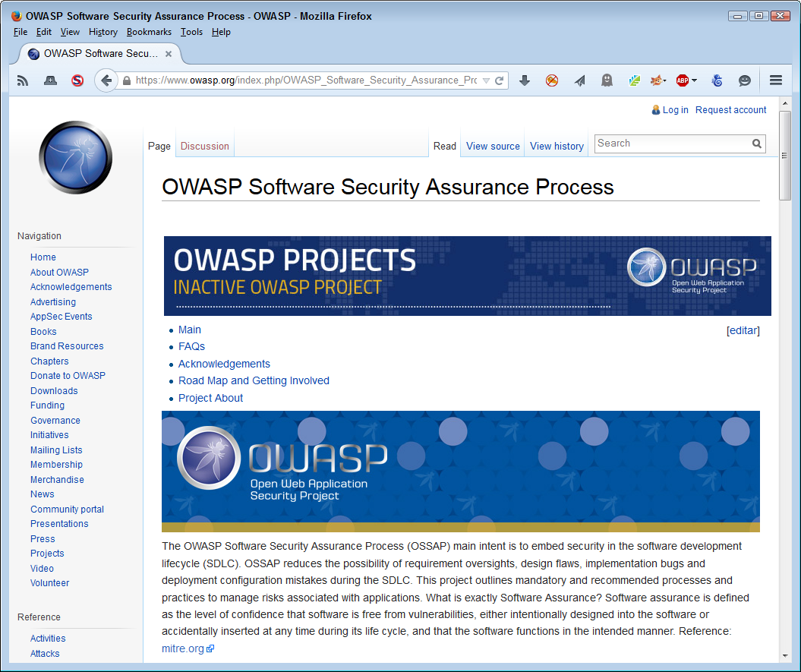Open the Ghostery ghost extension icon
Image resolution: width=801 pixels, height=672 pixels.
(607, 80)
